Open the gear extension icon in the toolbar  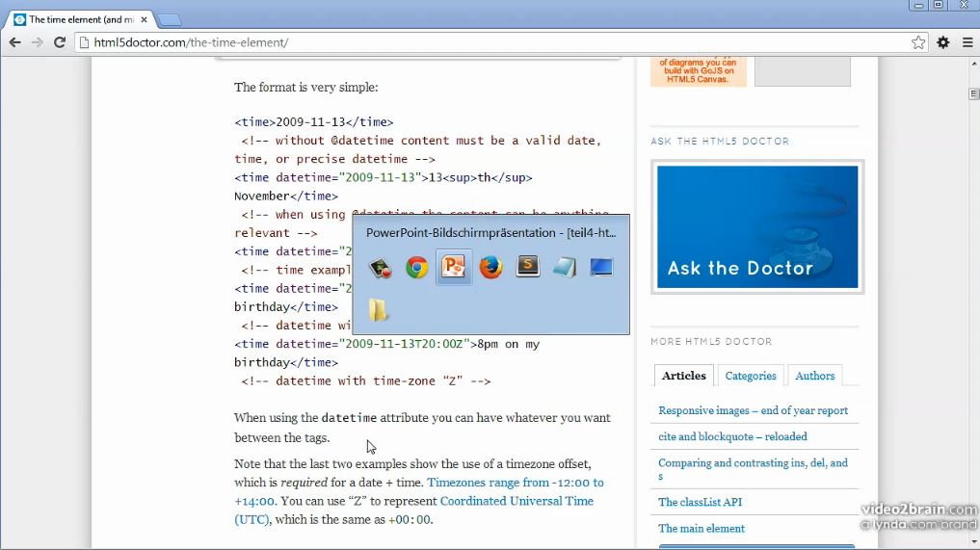[943, 42]
